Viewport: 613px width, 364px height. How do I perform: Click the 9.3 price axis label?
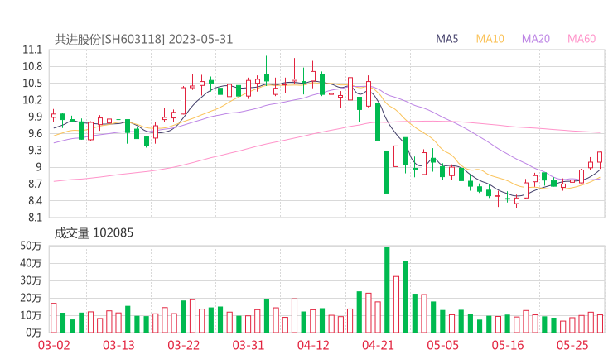(35, 151)
